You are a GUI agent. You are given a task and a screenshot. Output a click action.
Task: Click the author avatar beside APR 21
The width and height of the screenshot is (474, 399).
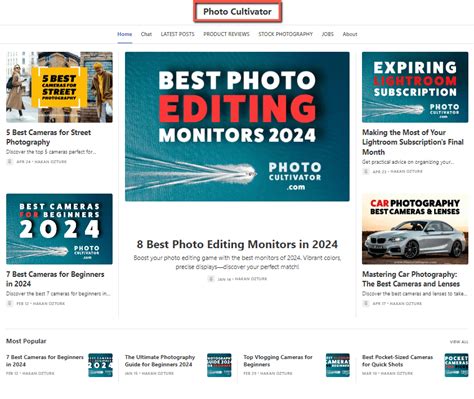point(366,171)
